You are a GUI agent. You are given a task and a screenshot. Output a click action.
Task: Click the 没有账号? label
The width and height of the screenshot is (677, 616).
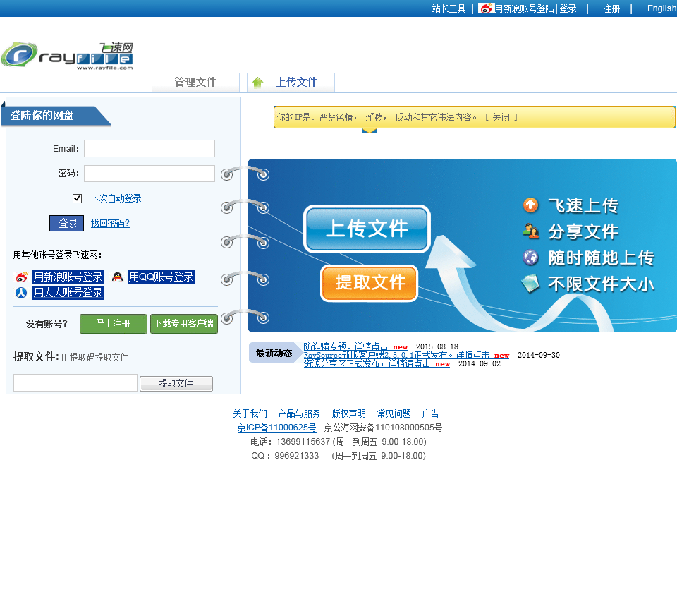pyautogui.click(x=47, y=324)
